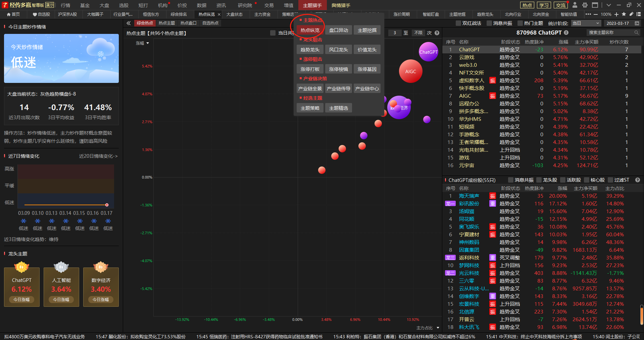
Task: Close the 热点纵览 tab with its X
Action: (x=219, y=14)
